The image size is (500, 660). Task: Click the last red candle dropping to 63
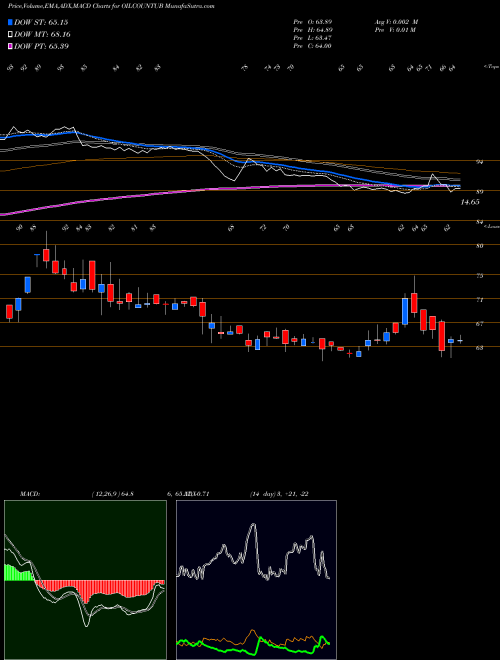point(441,336)
